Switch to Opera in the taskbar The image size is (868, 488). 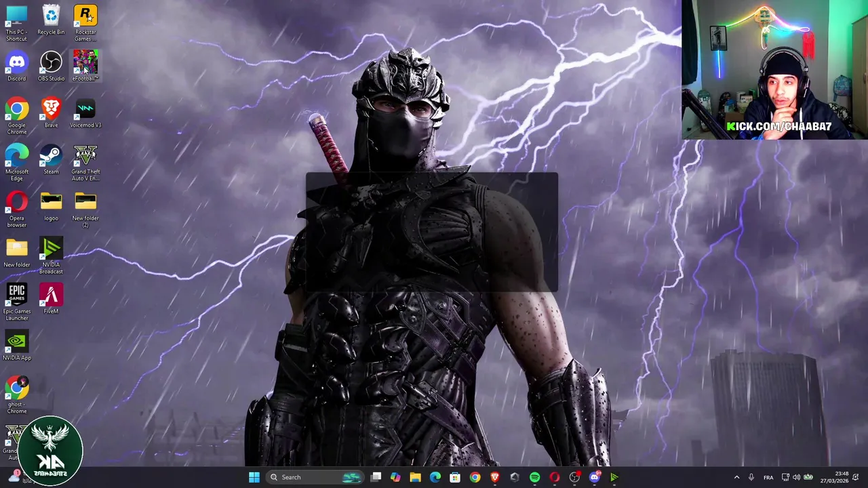coord(554,477)
